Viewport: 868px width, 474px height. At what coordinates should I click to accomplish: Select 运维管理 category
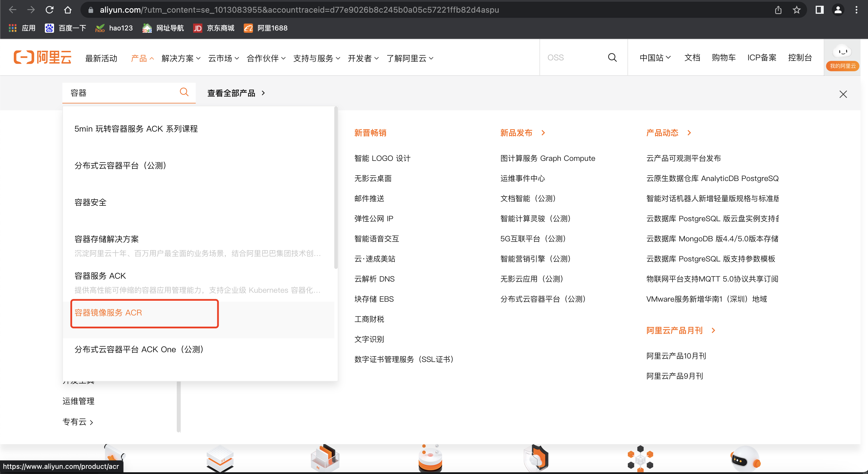pyautogui.click(x=78, y=401)
